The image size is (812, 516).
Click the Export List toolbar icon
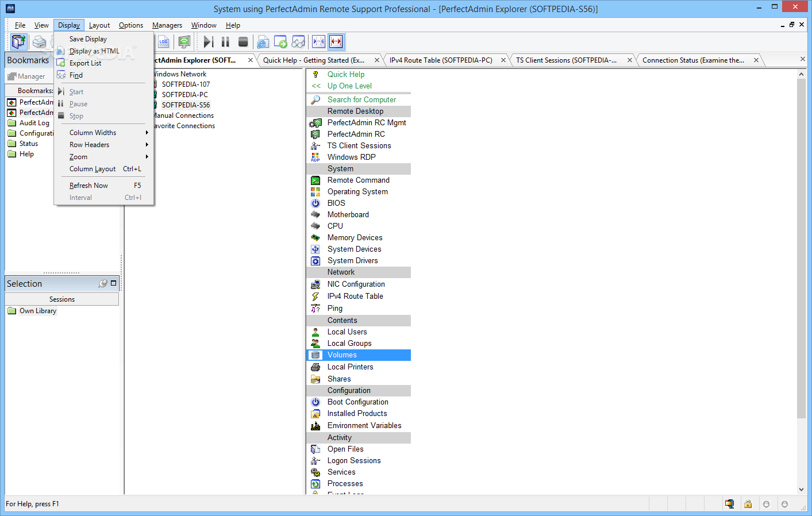[x=280, y=41]
